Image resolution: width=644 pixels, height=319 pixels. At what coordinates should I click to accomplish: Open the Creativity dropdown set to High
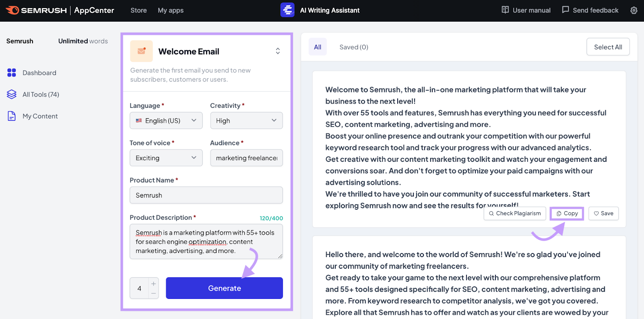click(x=246, y=121)
